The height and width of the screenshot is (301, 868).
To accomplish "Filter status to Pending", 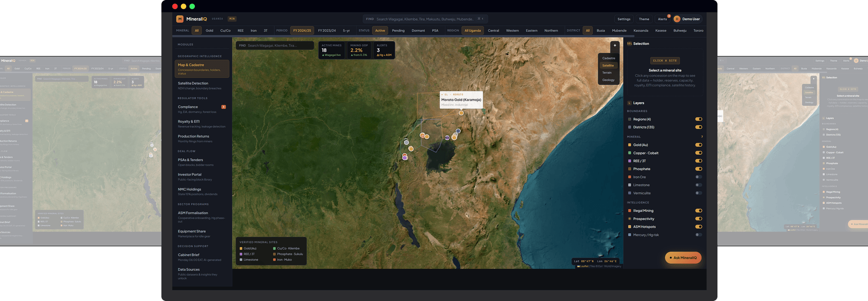I will click(x=398, y=31).
